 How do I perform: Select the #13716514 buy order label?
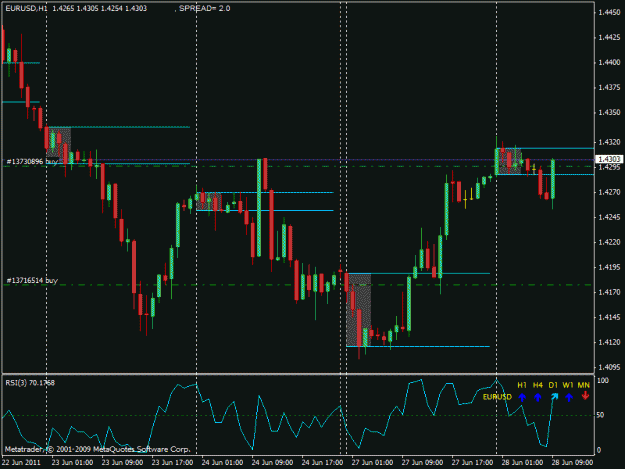[x=32, y=281]
